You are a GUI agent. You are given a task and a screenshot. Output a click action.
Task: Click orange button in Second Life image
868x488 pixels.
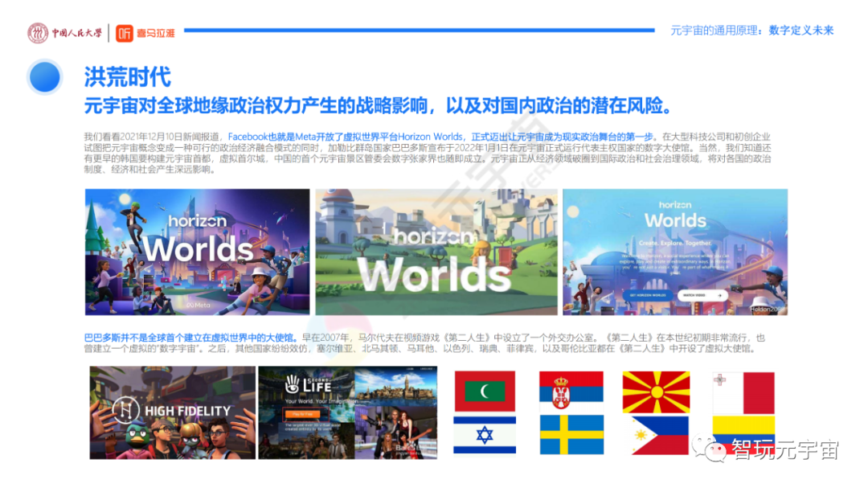point(303,414)
